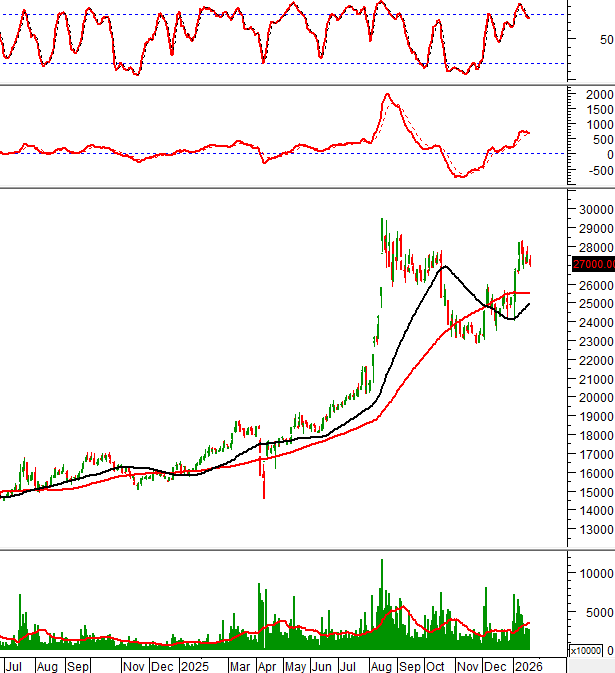The width and height of the screenshot is (615, 673).
Task: Click the current price tag 27000
Action: pyautogui.click(x=592, y=264)
